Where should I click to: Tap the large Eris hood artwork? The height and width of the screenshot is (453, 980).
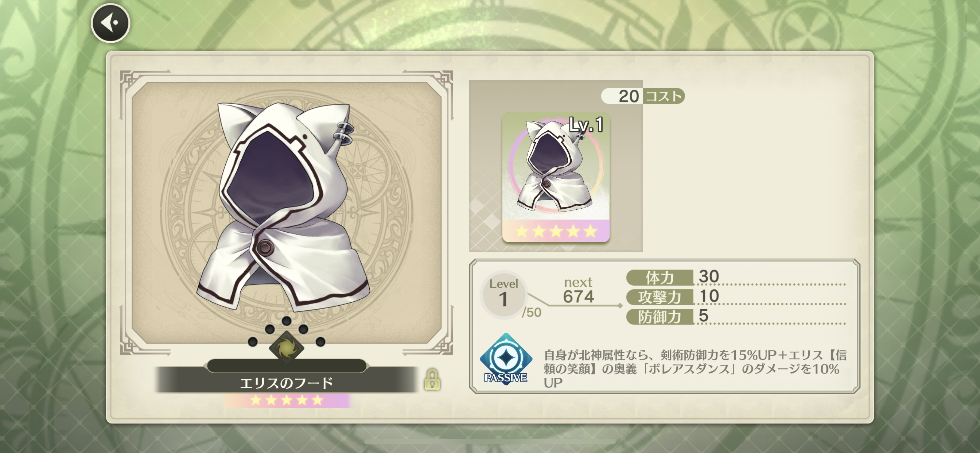click(283, 207)
